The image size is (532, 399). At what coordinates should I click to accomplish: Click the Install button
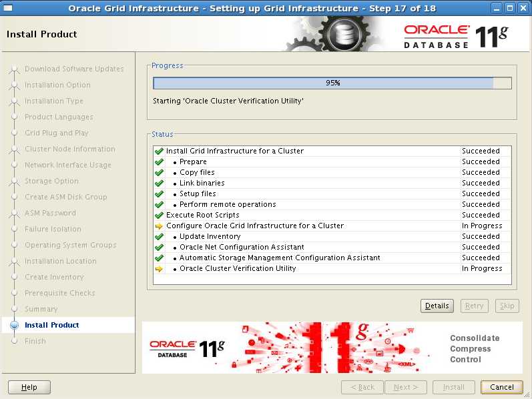tap(454, 387)
